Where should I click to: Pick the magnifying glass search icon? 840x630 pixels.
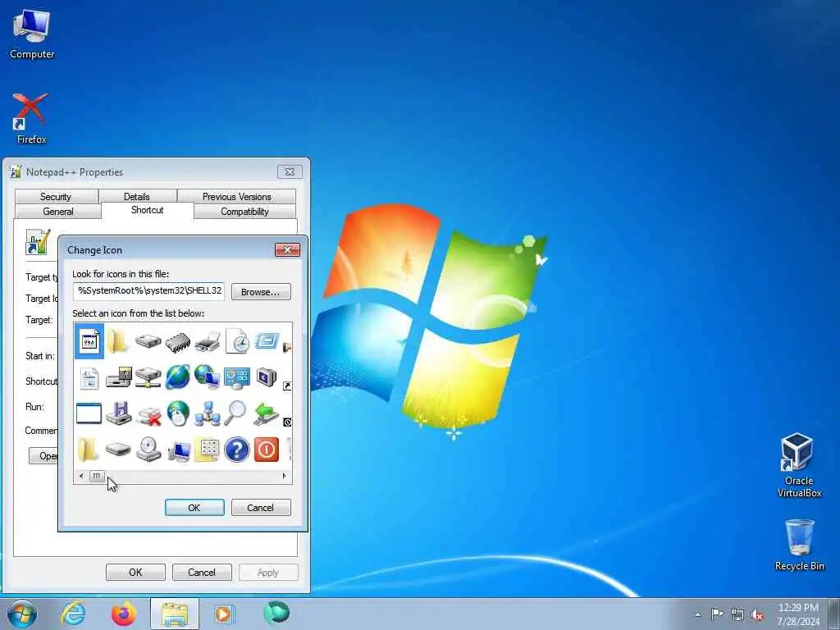[235, 413]
